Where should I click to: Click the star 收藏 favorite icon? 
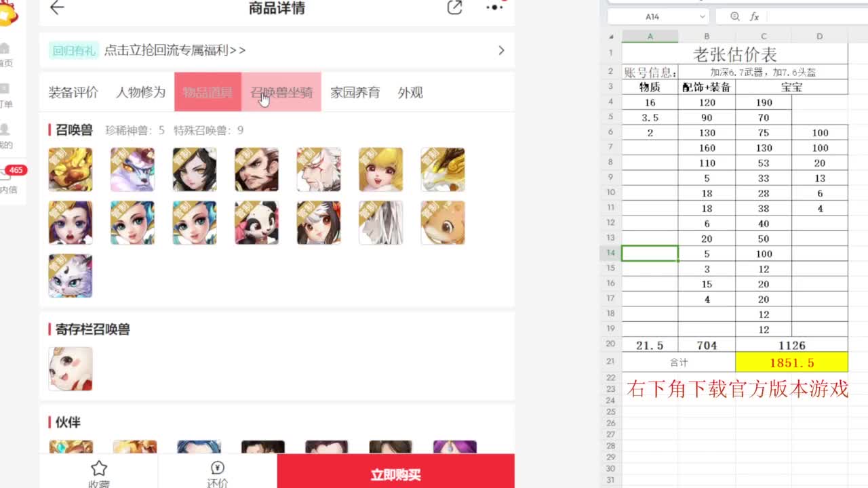click(x=99, y=468)
